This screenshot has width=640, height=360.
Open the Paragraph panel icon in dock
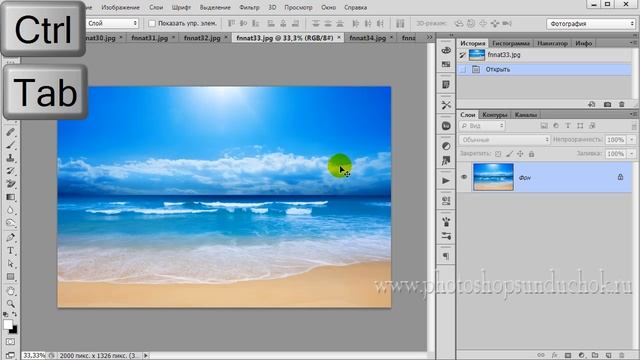pos(446,256)
